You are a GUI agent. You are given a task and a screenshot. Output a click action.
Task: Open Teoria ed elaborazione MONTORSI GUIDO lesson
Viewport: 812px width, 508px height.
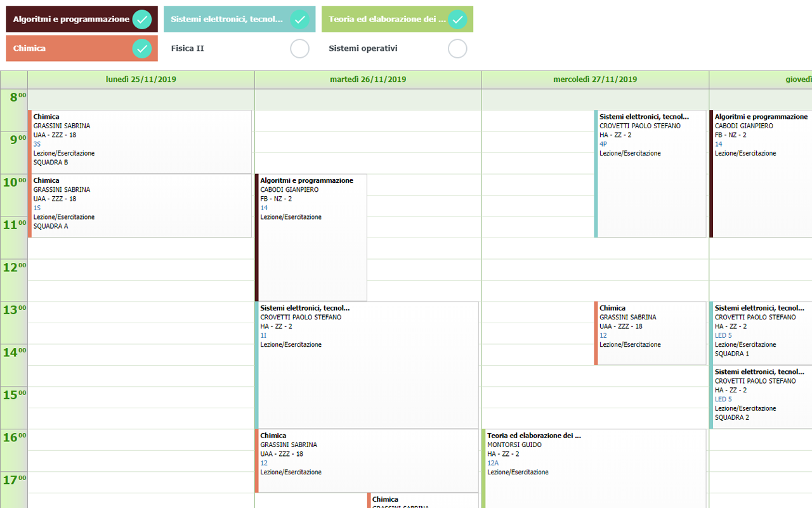click(594, 469)
